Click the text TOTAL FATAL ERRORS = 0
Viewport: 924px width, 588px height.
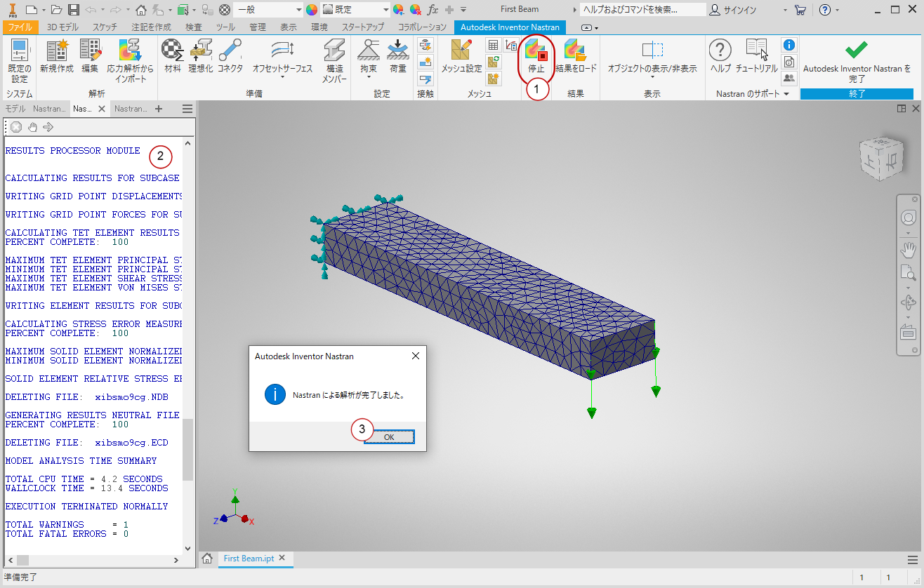(67, 534)
